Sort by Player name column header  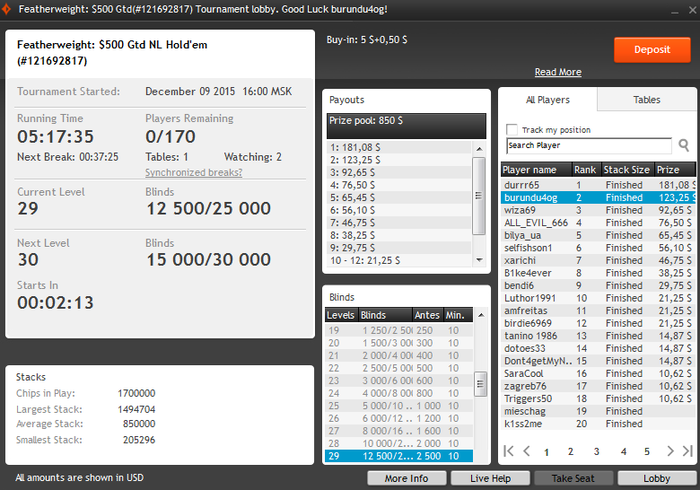click(x=537, y=170)
